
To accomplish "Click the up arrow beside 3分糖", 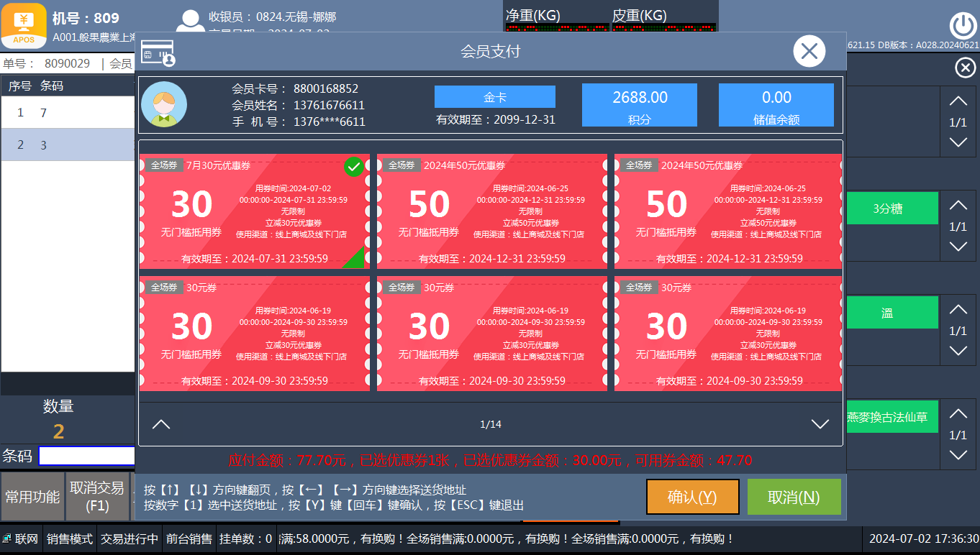I will [x=958, y=206].
